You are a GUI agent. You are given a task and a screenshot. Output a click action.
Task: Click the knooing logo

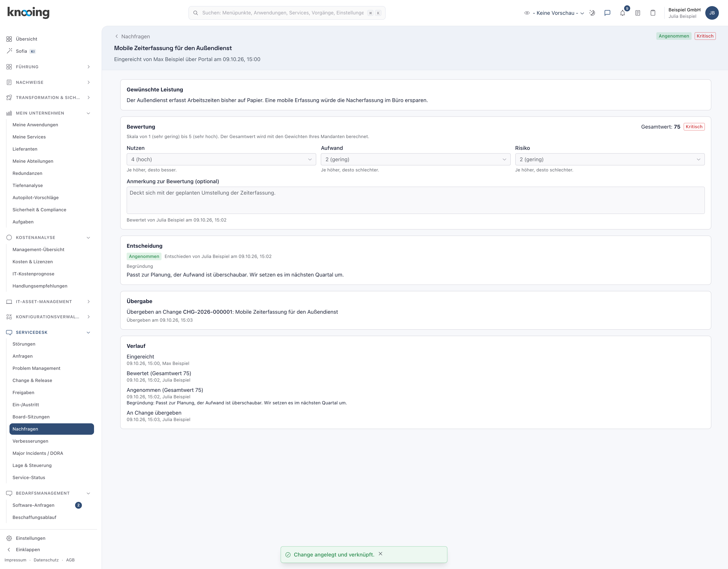[28, 13]
